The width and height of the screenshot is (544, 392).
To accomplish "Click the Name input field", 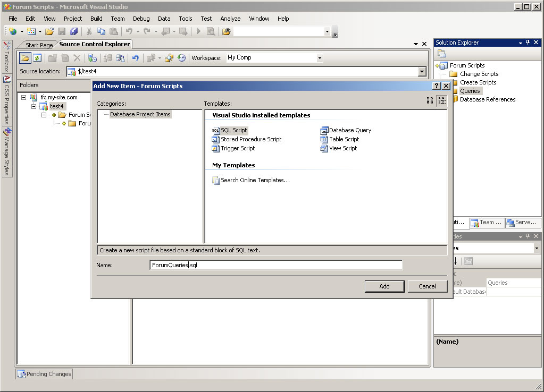I will [x=276, y=265].
